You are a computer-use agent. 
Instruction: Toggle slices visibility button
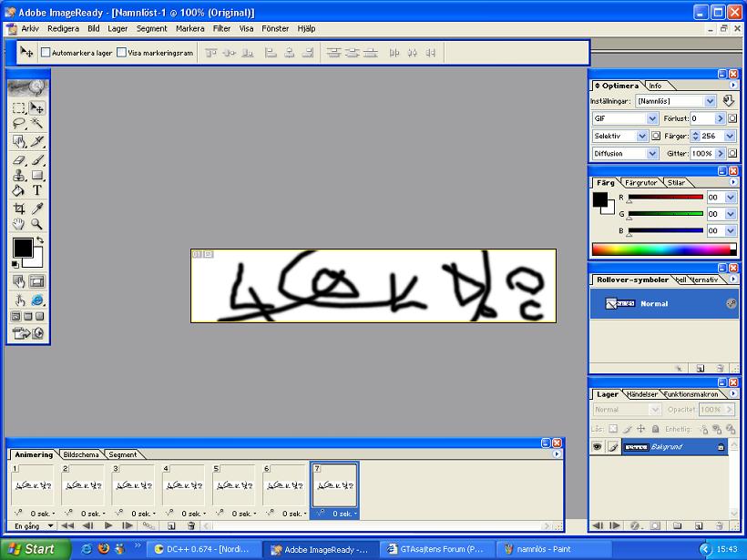click(x=36, y=282)
